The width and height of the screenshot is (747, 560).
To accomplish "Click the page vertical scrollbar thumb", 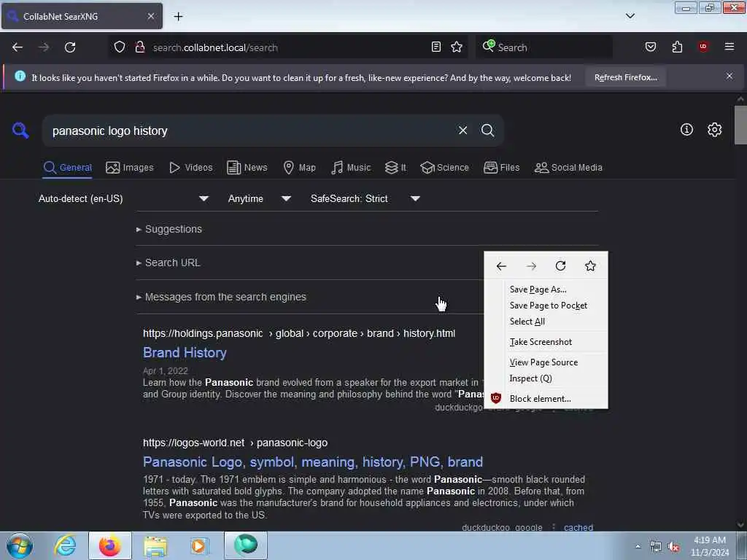I will tap(740, 125).
